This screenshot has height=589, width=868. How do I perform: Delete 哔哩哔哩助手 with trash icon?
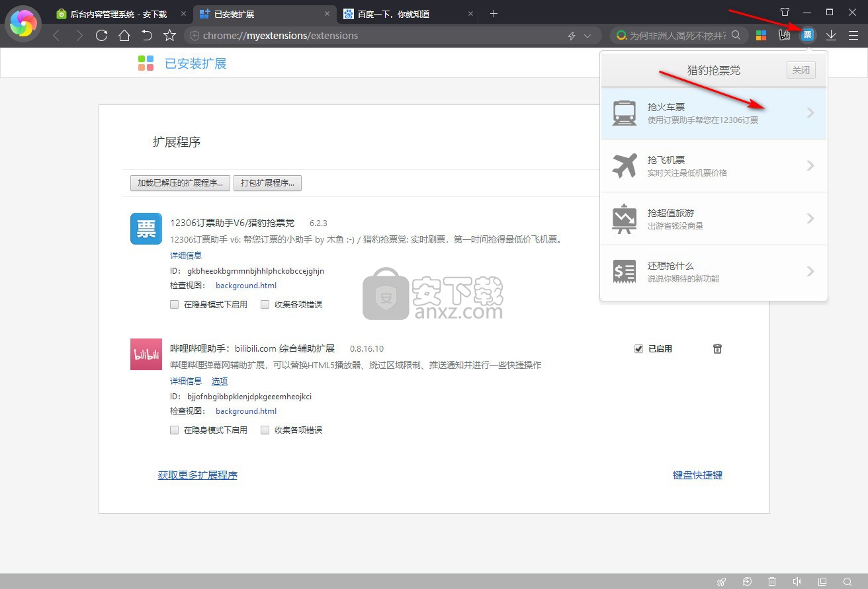pos(717,348)
